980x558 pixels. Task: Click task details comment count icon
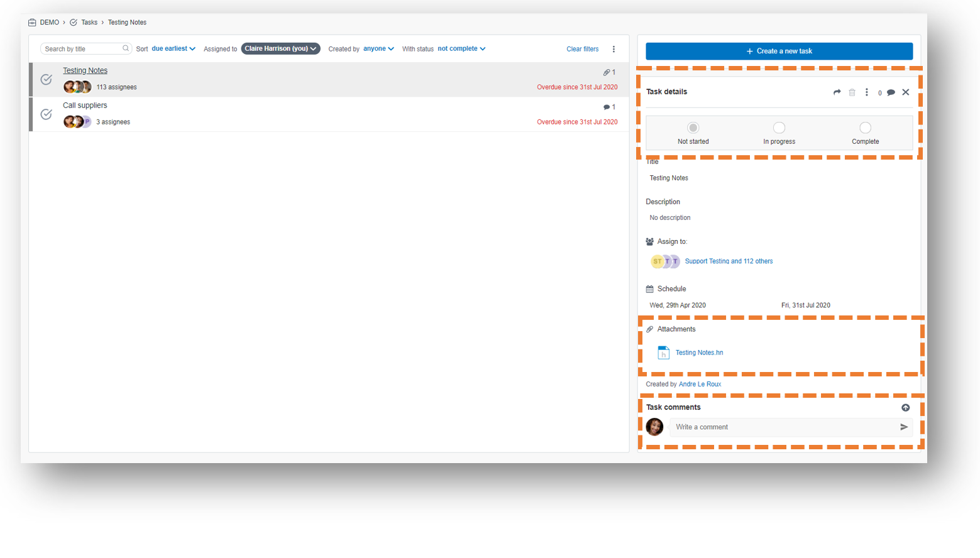coord(891,92)
